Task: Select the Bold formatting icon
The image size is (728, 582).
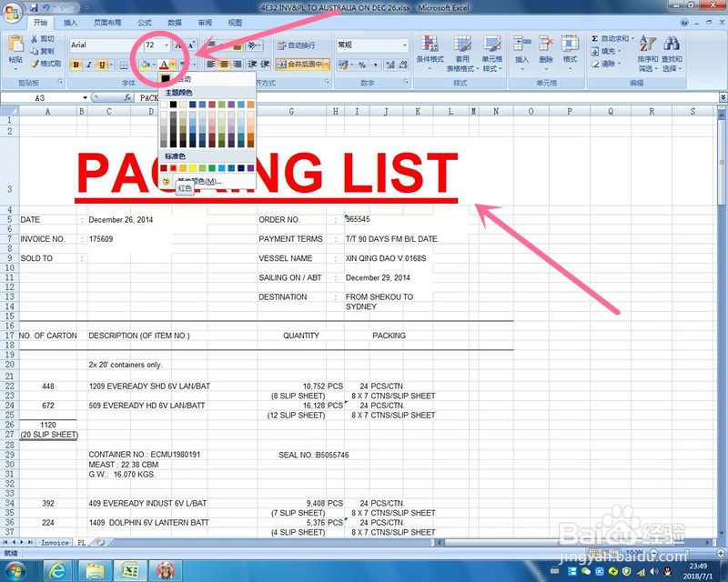Action: coord(76,64)
